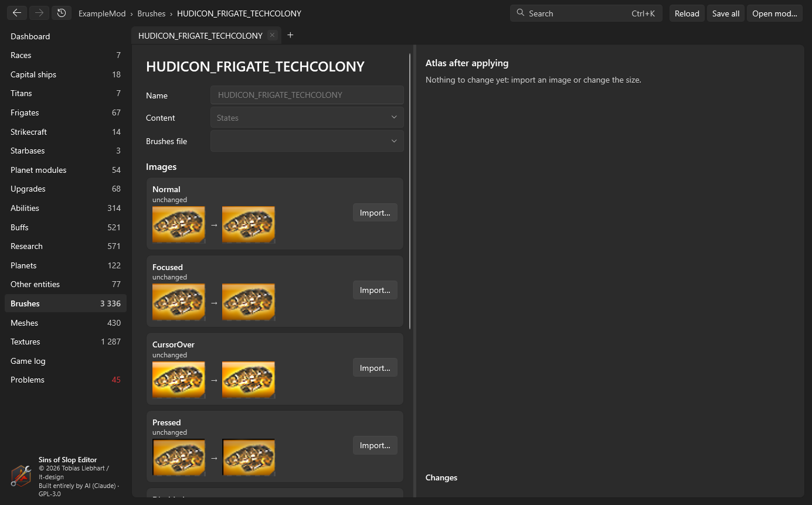This screenshot has height=505, width=812.
Task: Click the Name input field
Action: point(307,95)
